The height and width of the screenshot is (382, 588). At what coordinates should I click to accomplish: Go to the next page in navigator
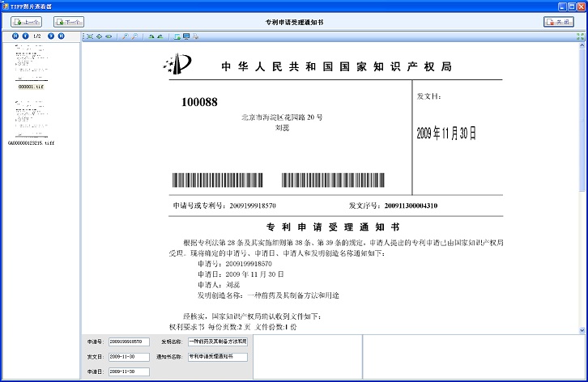[51, 36]
